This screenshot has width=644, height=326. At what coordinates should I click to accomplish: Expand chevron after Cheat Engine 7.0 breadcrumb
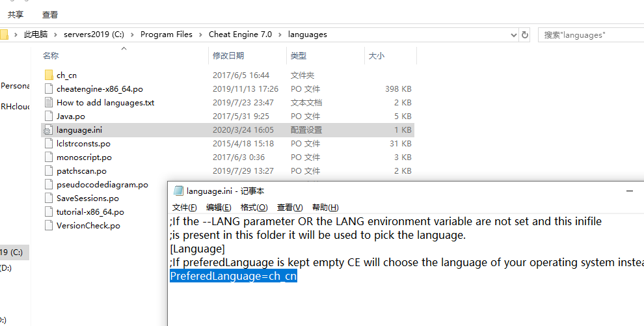pyautogui.click(x=280, y=34)
